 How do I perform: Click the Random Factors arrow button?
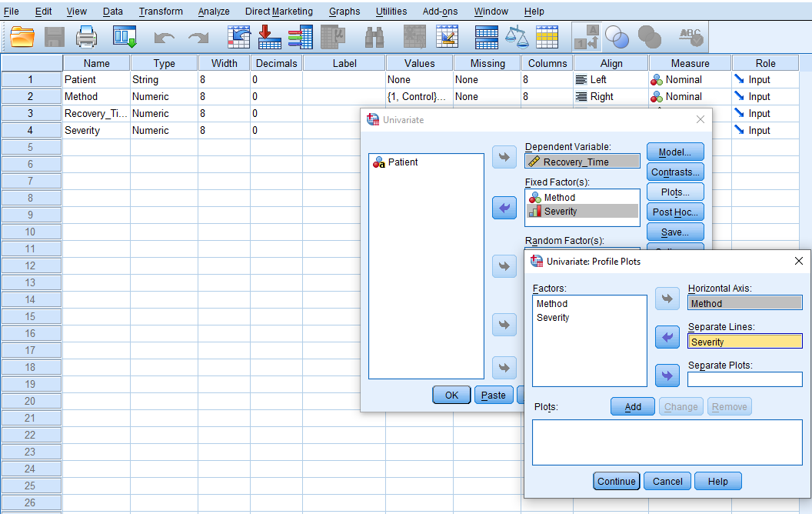[x=504, y=266]
